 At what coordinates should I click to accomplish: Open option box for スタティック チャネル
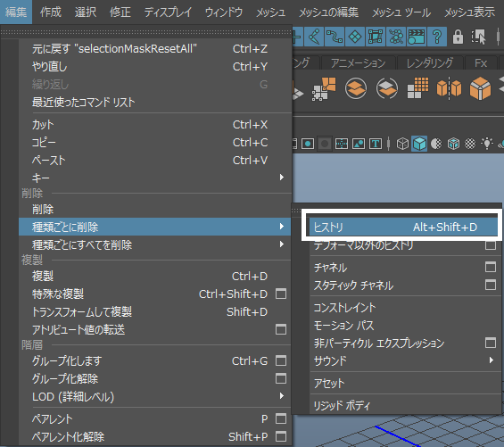point(491,285)
